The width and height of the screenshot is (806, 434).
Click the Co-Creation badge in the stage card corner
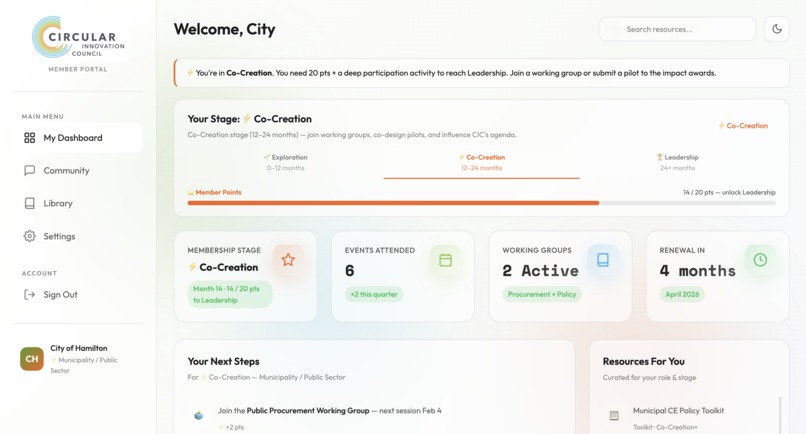743,125
